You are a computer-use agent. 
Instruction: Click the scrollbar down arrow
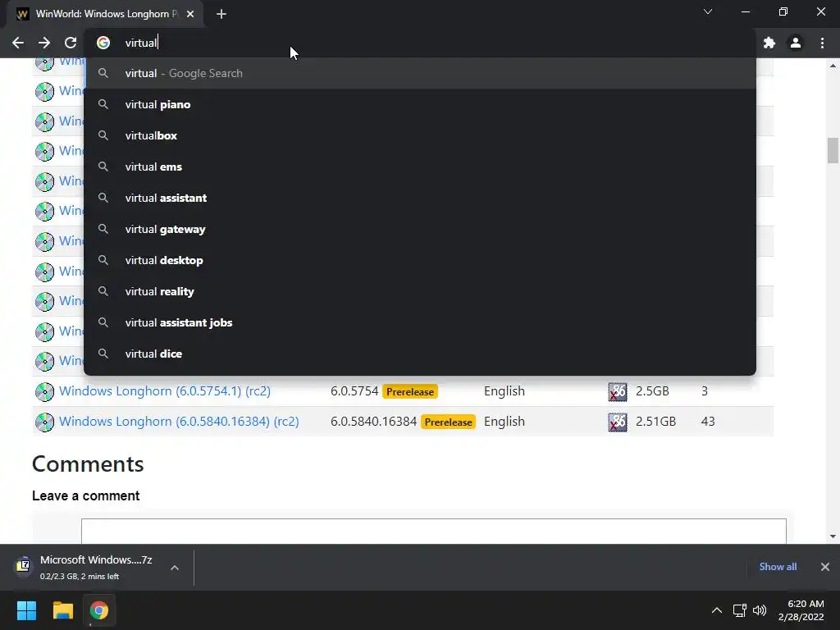(x=833, y=536)
